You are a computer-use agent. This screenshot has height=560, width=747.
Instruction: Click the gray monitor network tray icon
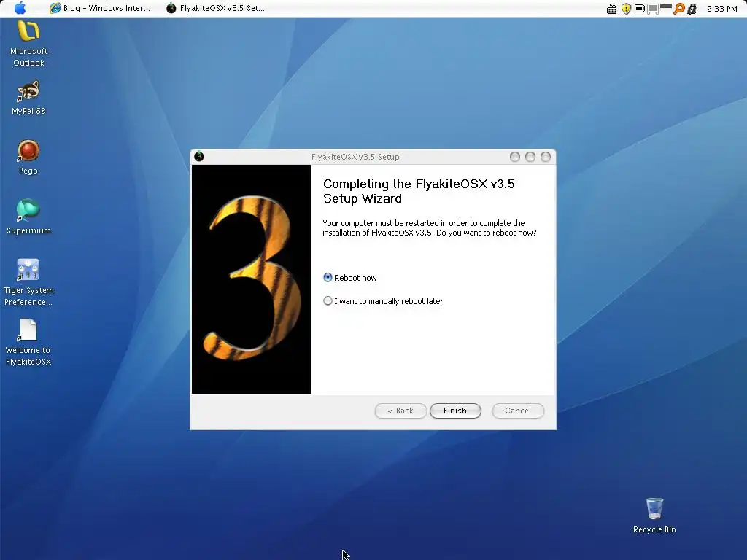(653, 9)
